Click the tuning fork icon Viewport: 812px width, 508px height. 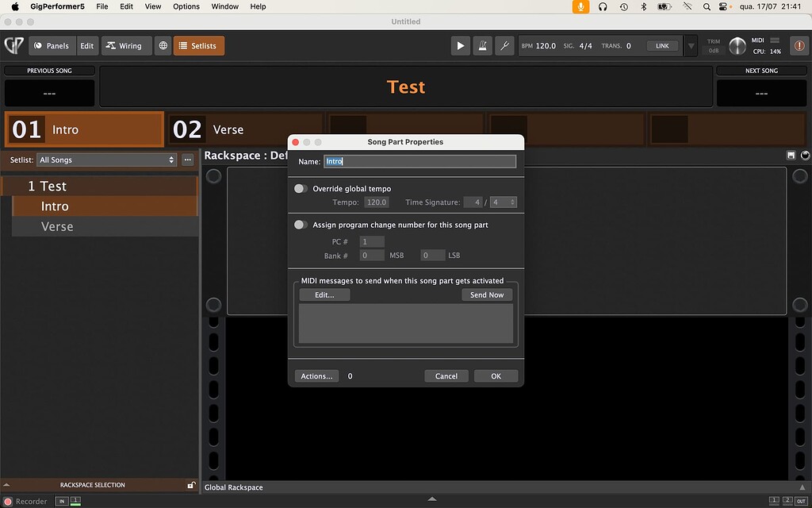504,45
